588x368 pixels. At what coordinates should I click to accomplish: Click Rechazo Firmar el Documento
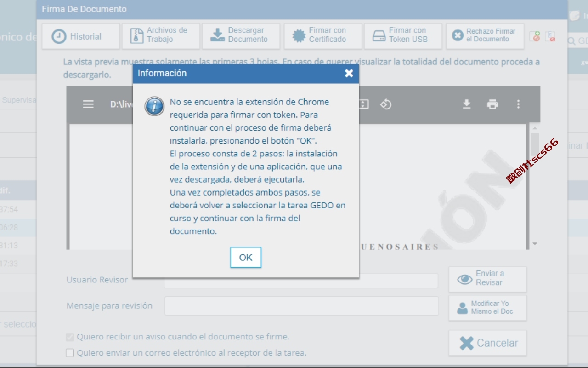(x=485, y=36)
